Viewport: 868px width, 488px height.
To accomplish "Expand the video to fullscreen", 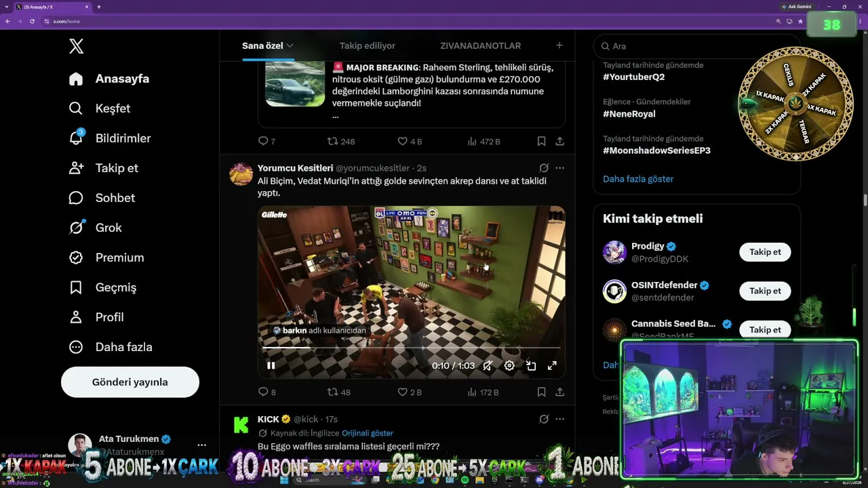I will pos(552,365).
